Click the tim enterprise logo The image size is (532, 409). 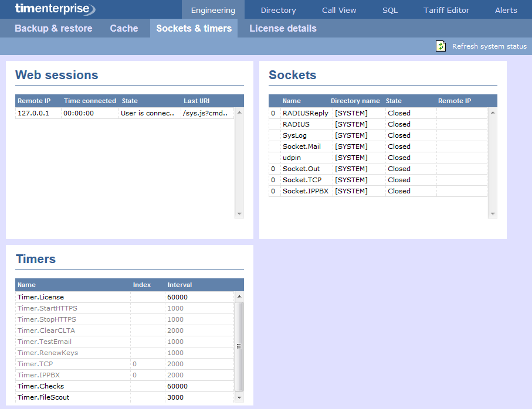[55, 9]
